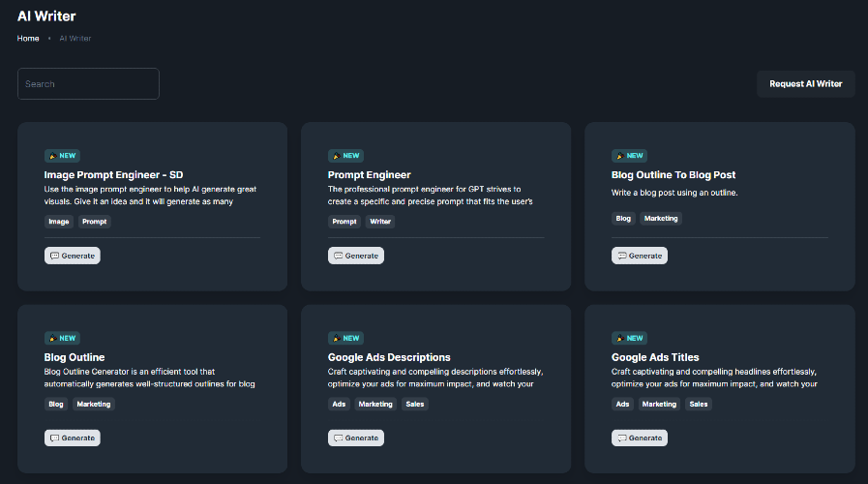Viewport: 868px width, 484px height.
Task: Generate with Image Prompt Engineer - SD
Action: click(73, 256)
